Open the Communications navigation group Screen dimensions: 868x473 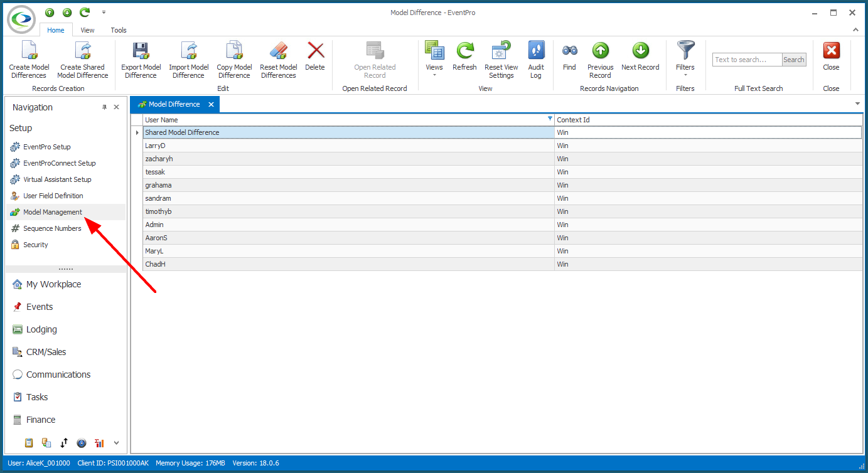coord(66,375)
